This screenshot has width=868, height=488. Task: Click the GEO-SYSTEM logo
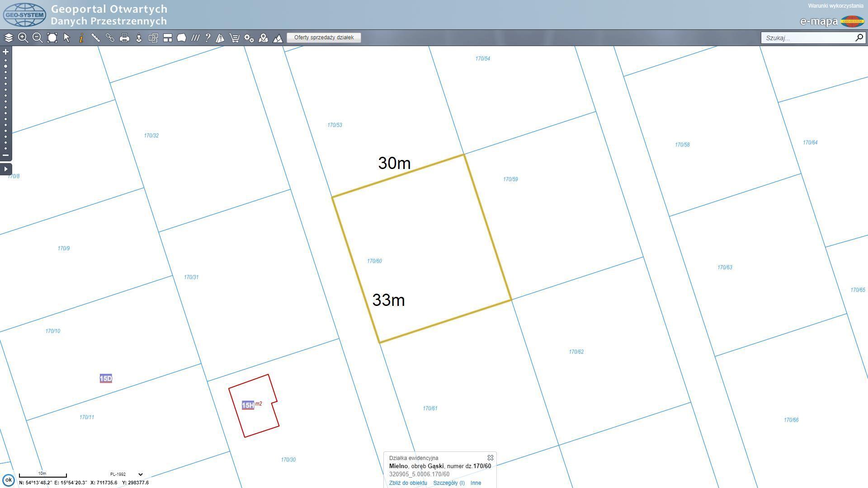pyautogui.click(x=24, y=15)
